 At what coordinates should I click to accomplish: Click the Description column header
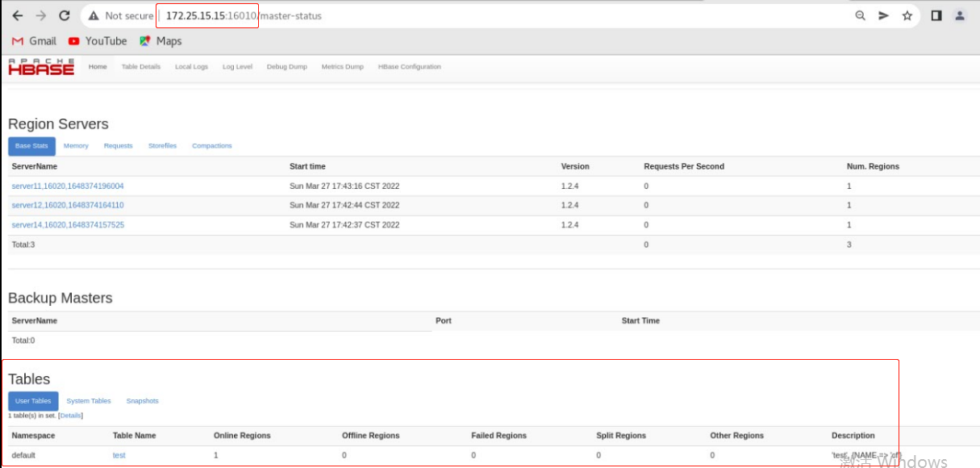853,436
